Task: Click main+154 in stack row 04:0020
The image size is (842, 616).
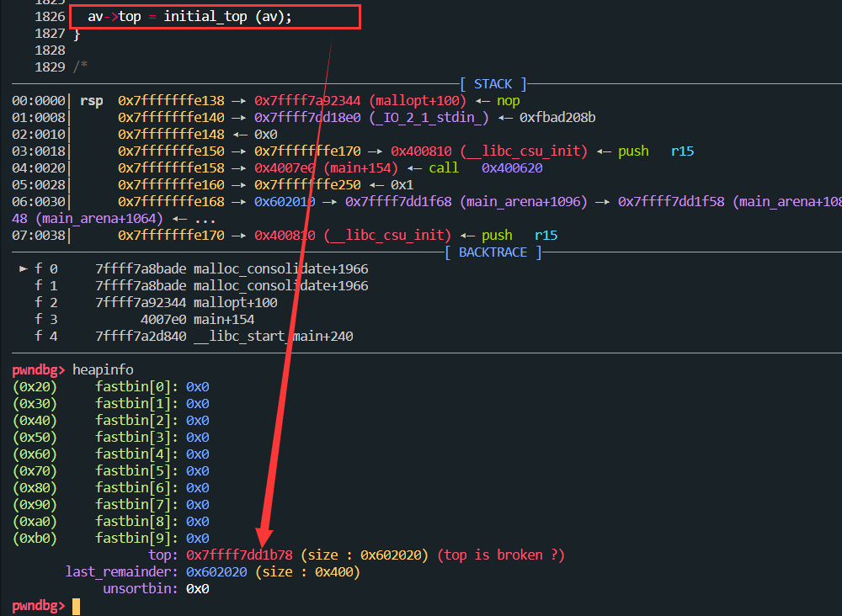Action: click(361, 168)
